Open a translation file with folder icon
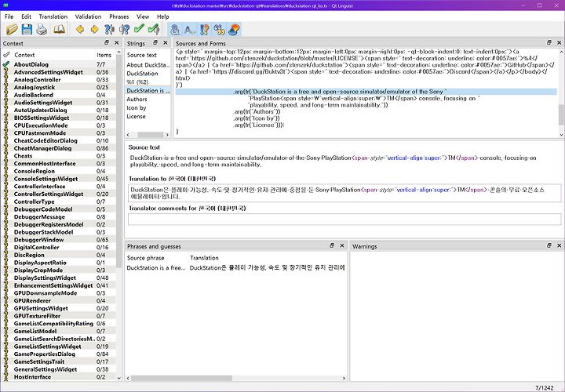This screenshot has height=392, width=565. (x=12, y=29)
